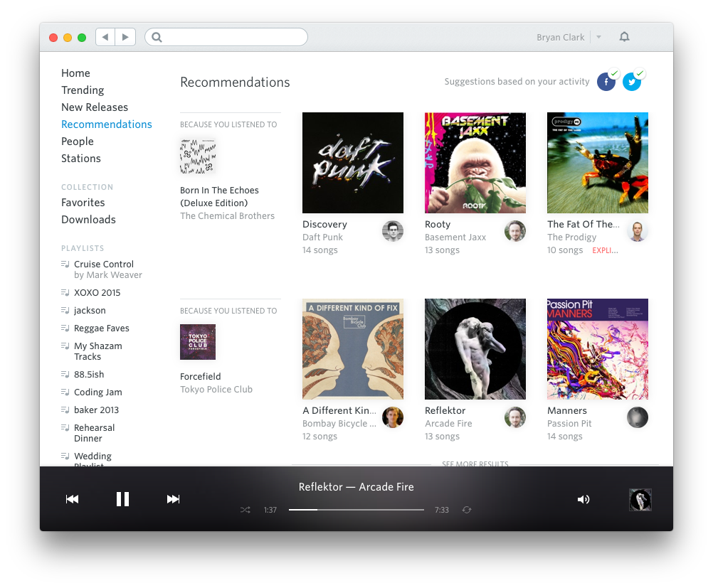This screenshot has width=713, height=588.
Task: Open A Different Kind Of Fix album cover
Action: point(353,349)
